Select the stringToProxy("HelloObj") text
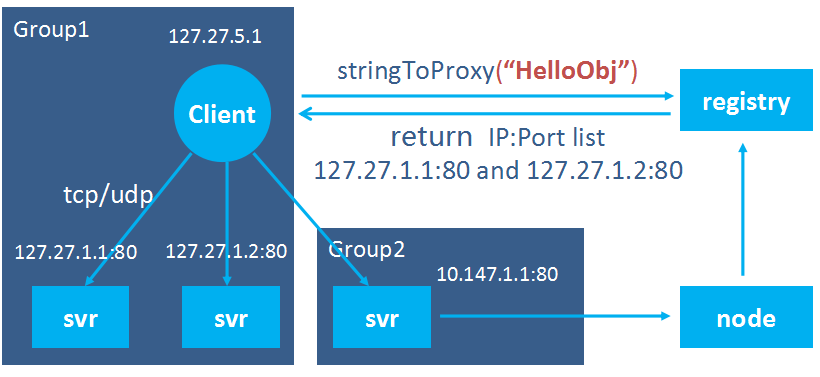 click(487, 72)
